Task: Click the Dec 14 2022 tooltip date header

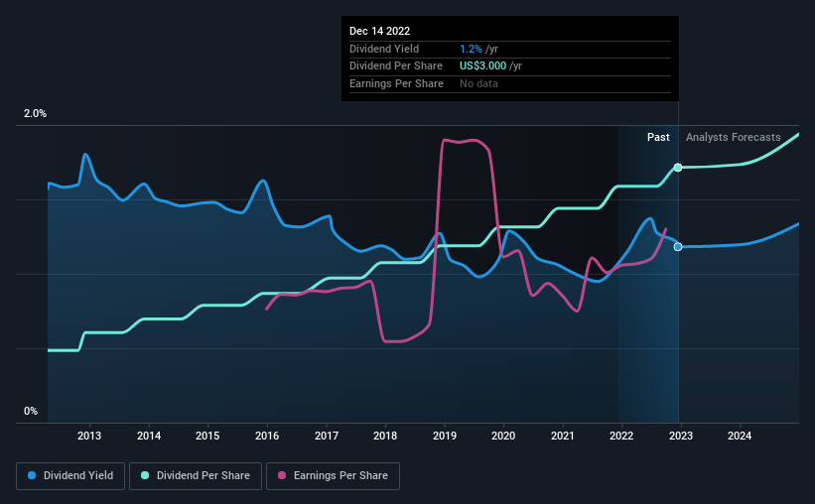Action: click(379, 31)
